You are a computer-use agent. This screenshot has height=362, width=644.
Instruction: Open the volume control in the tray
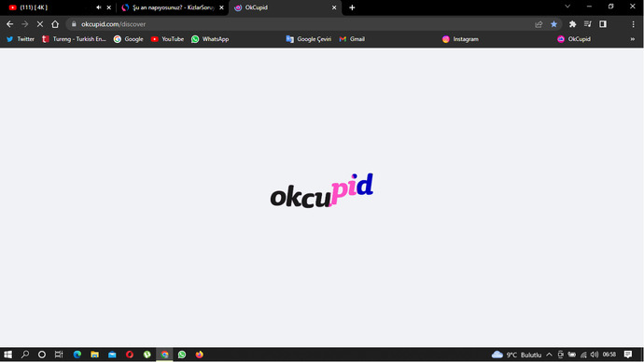point(595,355)
